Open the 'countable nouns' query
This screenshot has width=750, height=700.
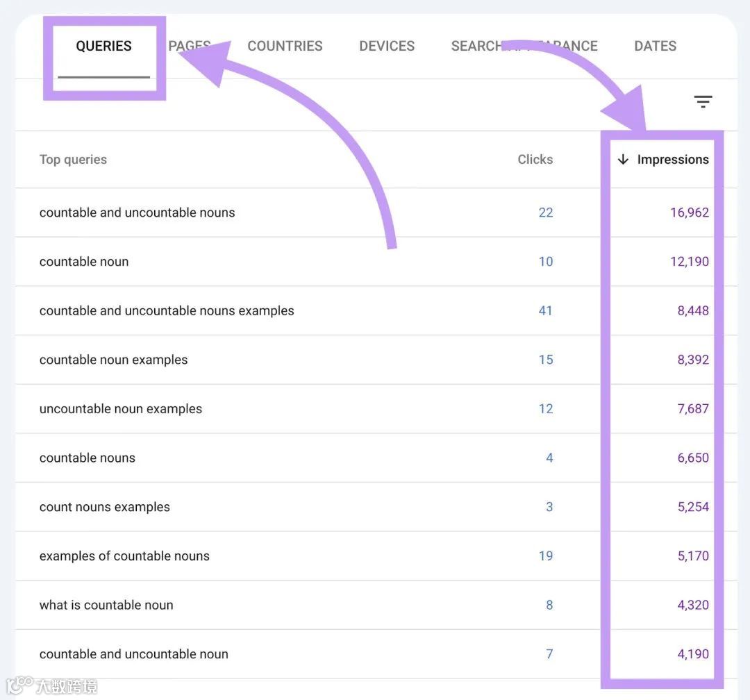coord(87,458)
